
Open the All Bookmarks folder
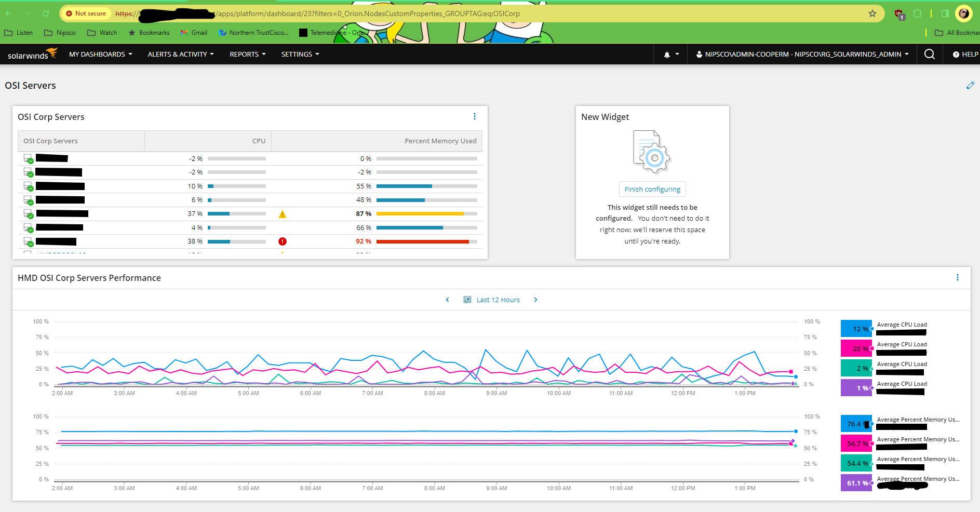957,33
